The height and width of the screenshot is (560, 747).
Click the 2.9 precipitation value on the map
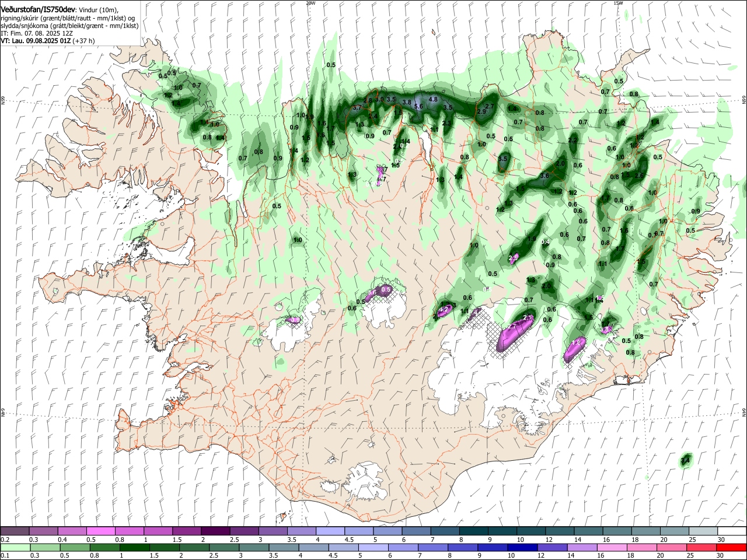point(481,111)
